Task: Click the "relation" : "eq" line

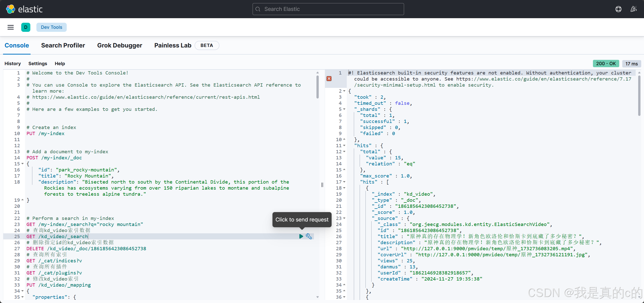Action: tap(390, 164)
